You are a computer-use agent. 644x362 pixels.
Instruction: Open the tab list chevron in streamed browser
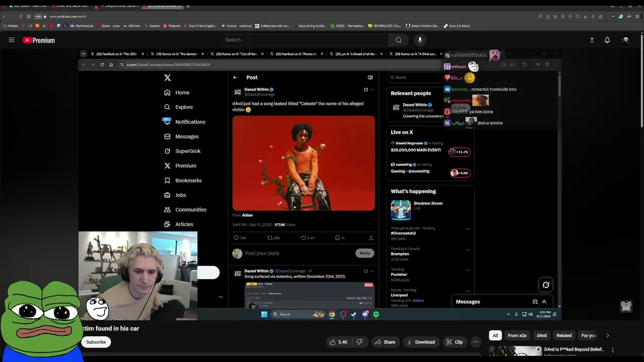(84, 54)
